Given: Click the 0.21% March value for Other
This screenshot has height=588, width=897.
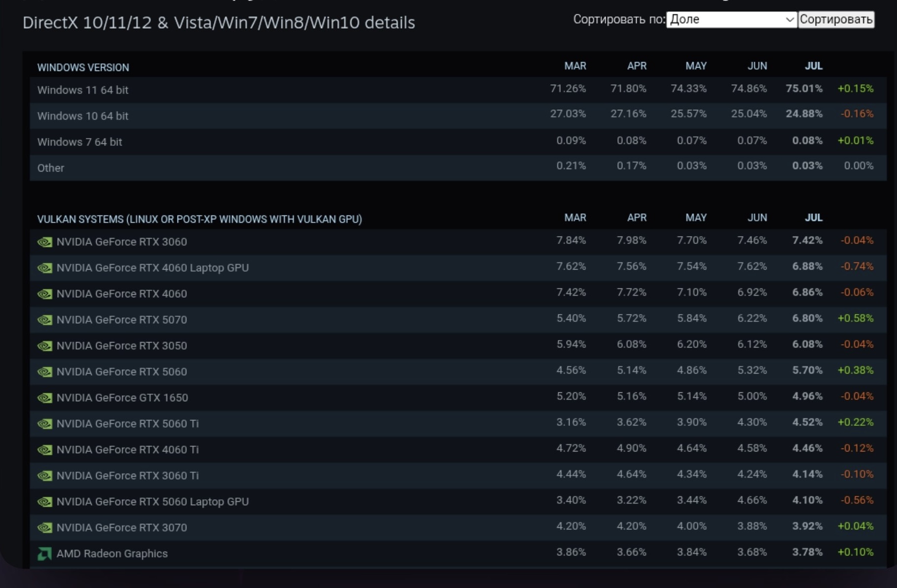Looking at the screenshot, I should click(x=571, y=166).
